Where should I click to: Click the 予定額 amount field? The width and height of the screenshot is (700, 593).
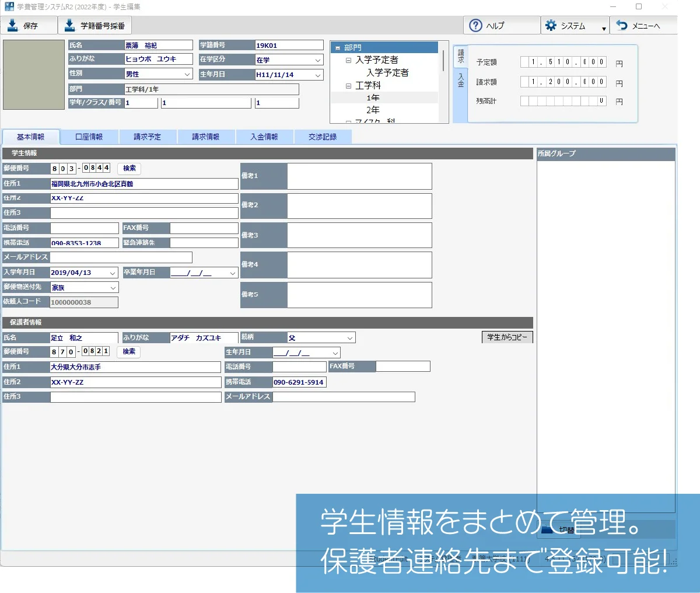563,62
